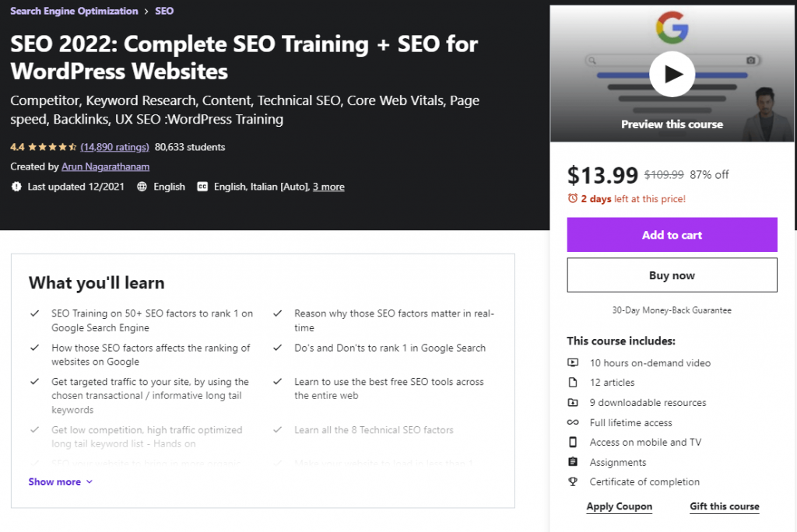Viewport: 797px width, 532px height.
Task: Click the certificate of completion icon
Action: [574, 482]
